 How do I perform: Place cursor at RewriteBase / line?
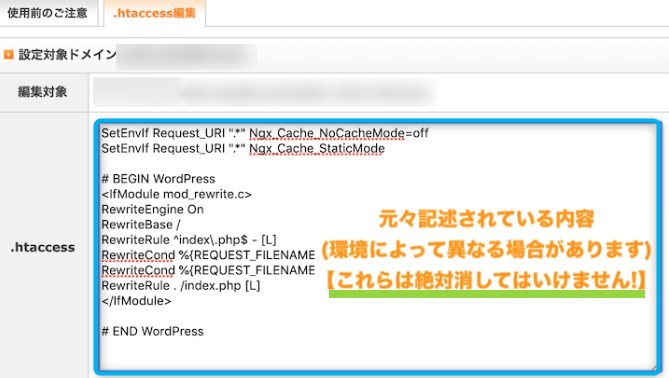pyautogui.click(x=141, y=225)
